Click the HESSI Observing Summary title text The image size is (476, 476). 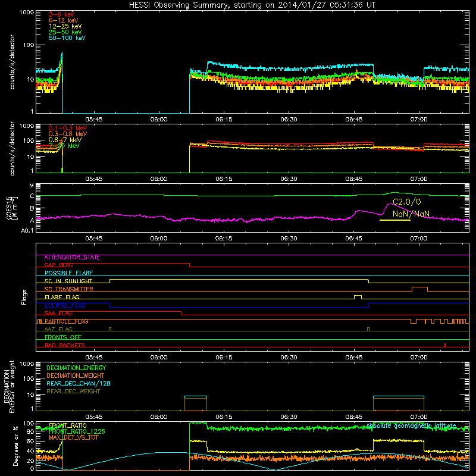click(252, 5)
